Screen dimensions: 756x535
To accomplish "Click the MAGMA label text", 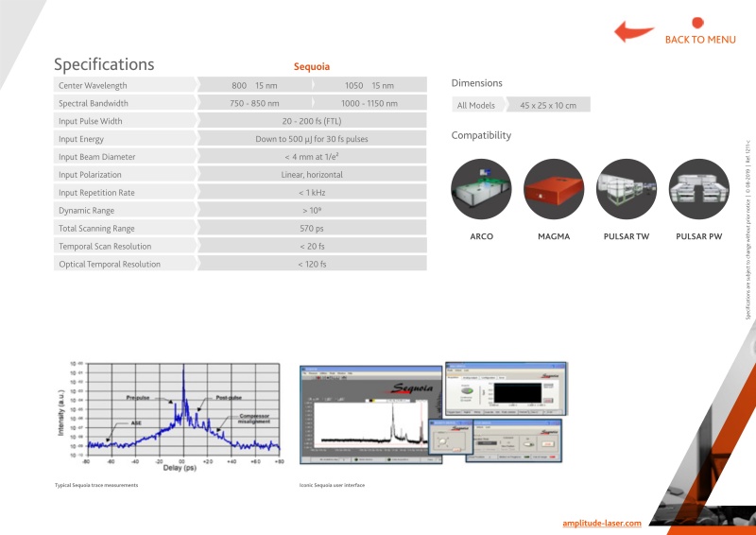I will click(553, 235).
